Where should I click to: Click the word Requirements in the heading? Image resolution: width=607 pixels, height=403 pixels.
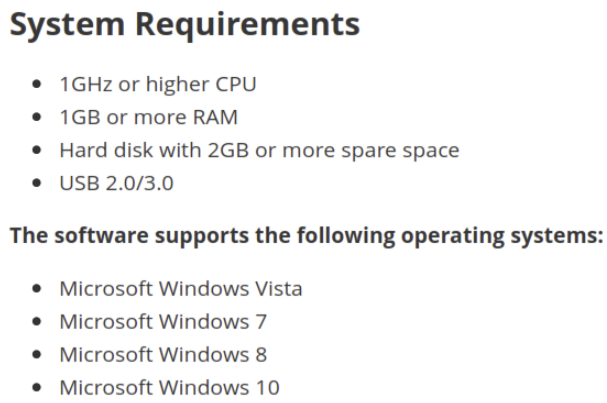(247, 26)
